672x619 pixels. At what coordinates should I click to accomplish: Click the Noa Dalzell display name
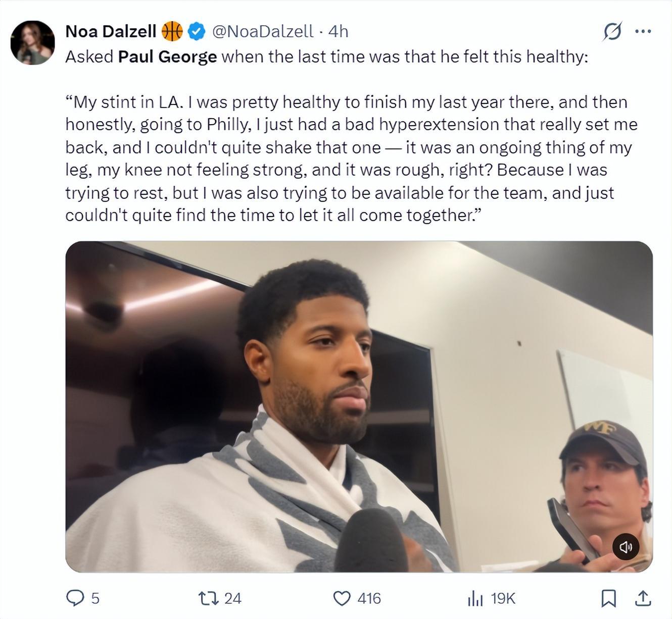[111, 31]
